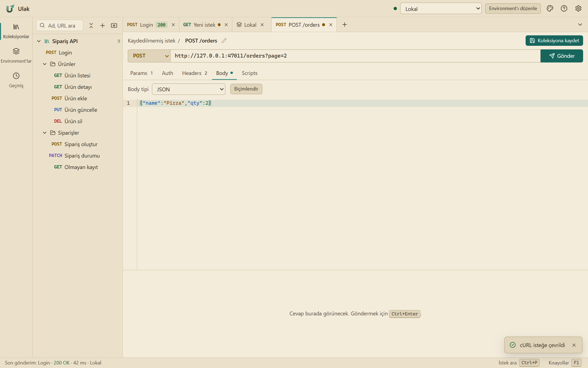This screenshot has height=368, width=588.
Task: Switch to the Auth tab
Action: point(167,73)
